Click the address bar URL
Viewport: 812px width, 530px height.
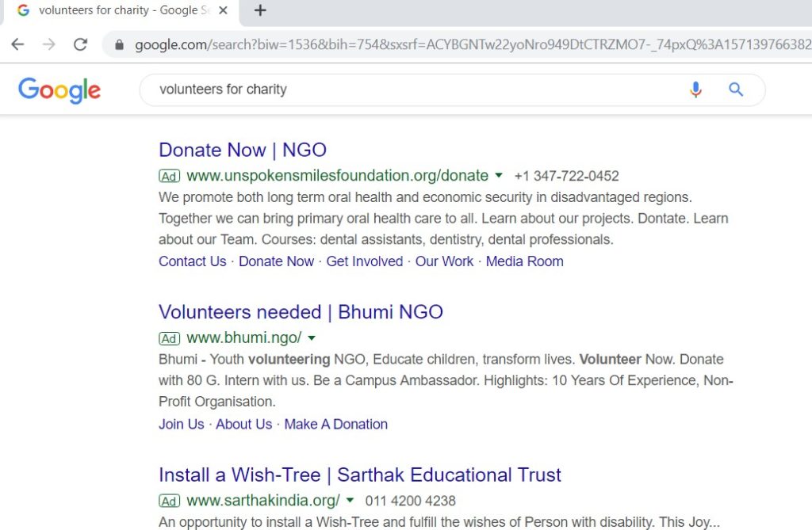pos(473,44)
